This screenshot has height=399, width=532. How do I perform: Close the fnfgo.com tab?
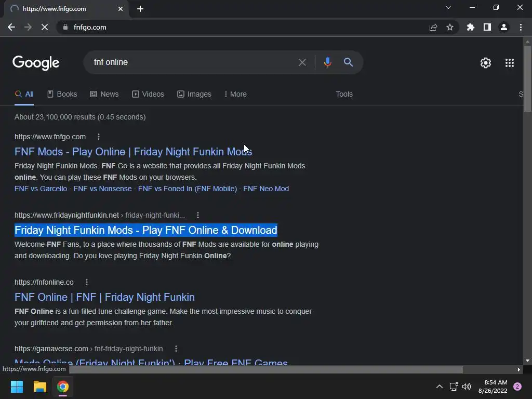click(121, 9)
